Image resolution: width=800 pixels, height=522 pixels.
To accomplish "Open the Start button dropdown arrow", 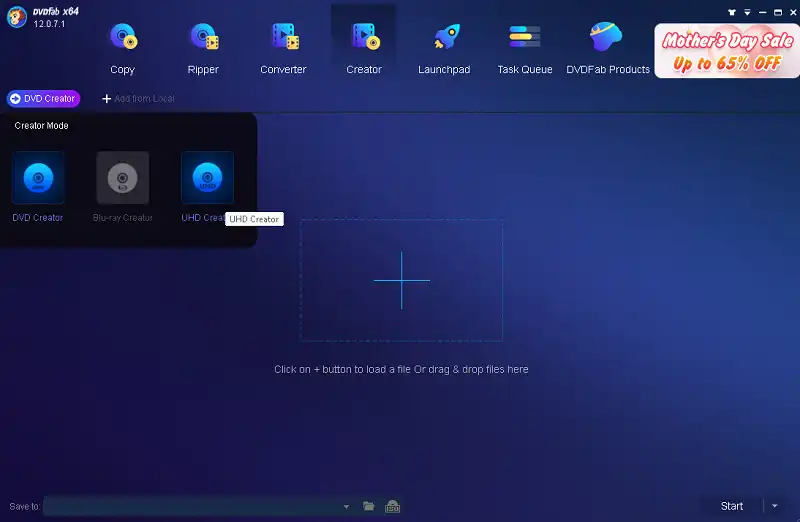I will pyautogui.click(x=775, y=506).
